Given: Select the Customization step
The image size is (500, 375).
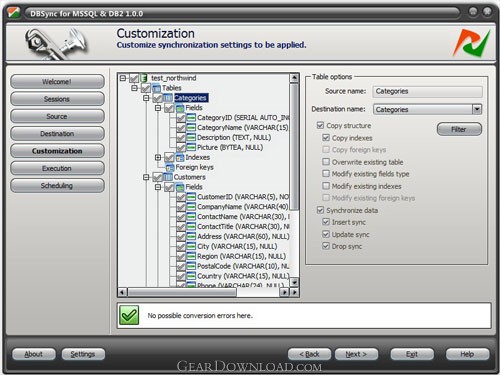Looking at the screenshot, I should point(57,151).
